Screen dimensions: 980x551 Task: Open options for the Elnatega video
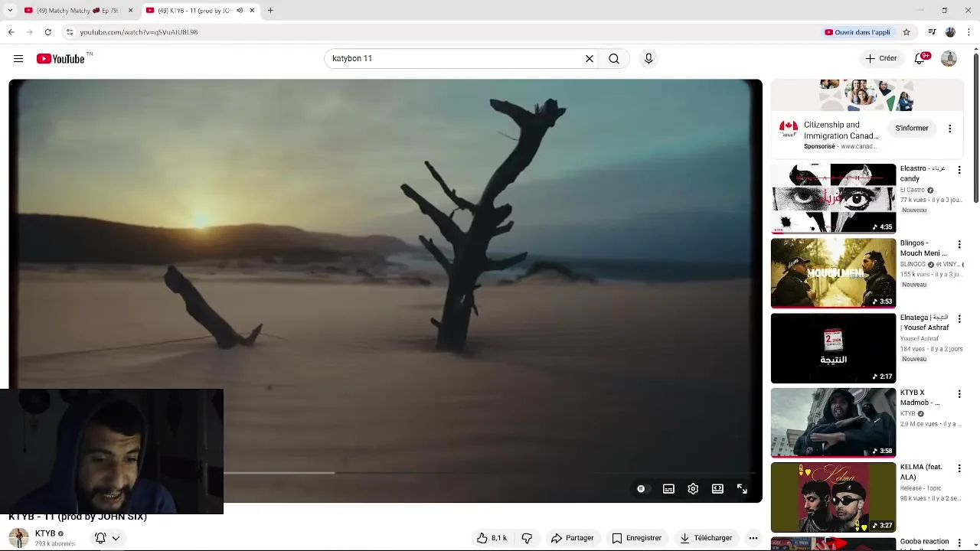[x=959, y=318]
